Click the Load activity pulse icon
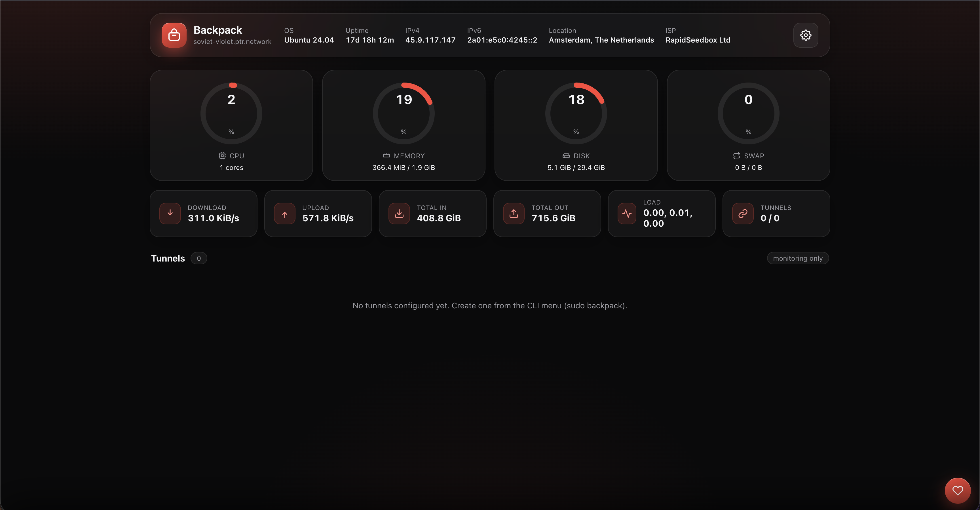 (627, 214)
